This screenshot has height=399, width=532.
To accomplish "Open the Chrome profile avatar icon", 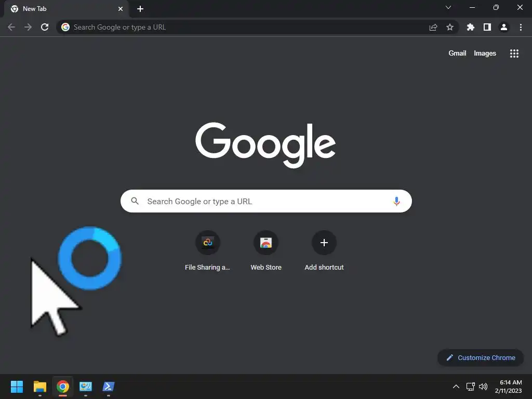I will pos(504,27).
